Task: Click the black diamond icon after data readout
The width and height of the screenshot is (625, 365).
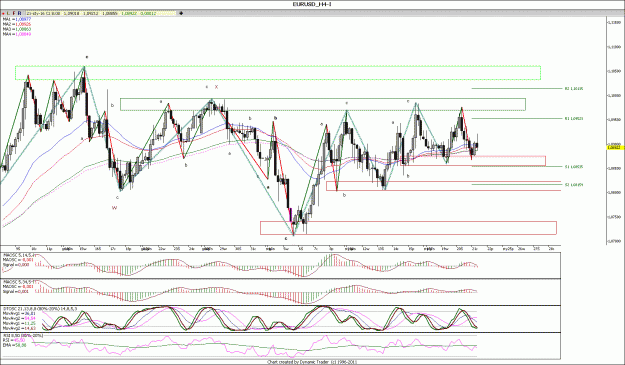Action: coord(181,13)
